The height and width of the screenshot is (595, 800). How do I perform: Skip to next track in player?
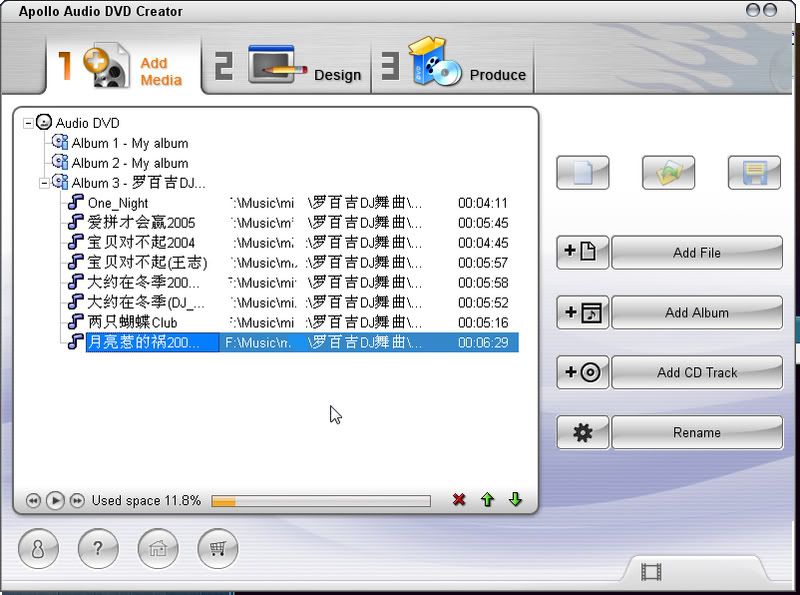pyautogui.click(x=77, y=501)
